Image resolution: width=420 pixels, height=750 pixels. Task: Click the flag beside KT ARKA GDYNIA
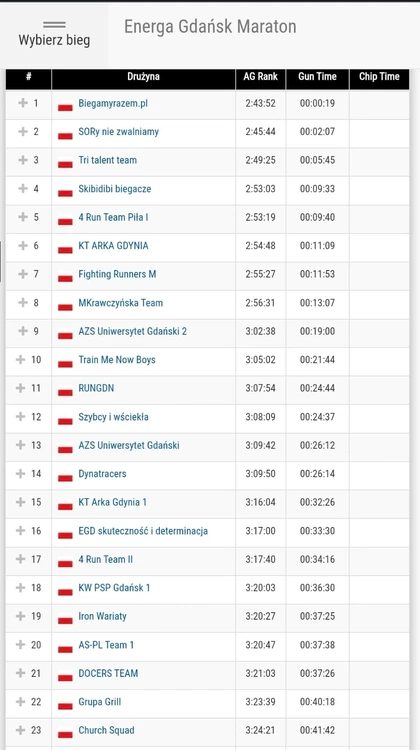pos(65,247)
